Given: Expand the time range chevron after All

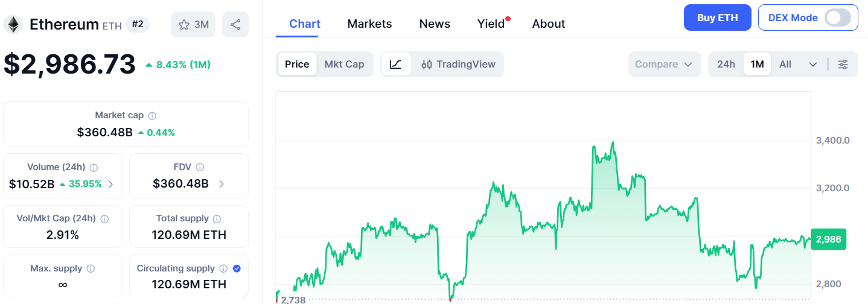Looking at the screenshot, I should coord(812,65).
